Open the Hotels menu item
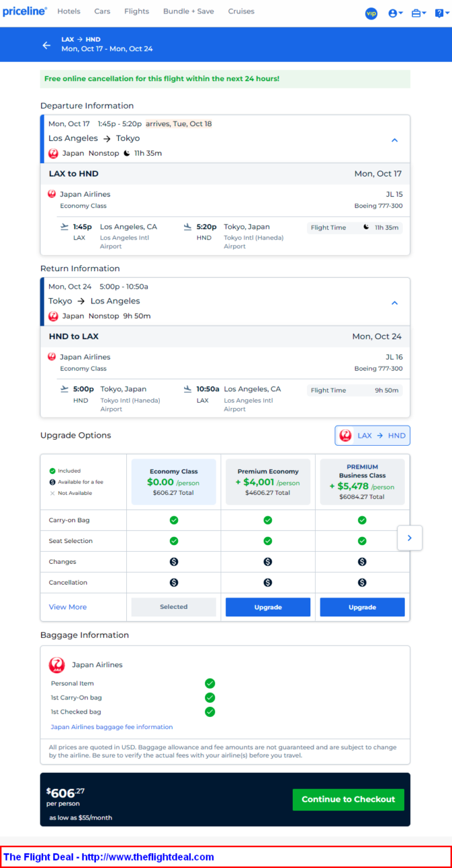This screenshot has width=452, height=868. 69,11
